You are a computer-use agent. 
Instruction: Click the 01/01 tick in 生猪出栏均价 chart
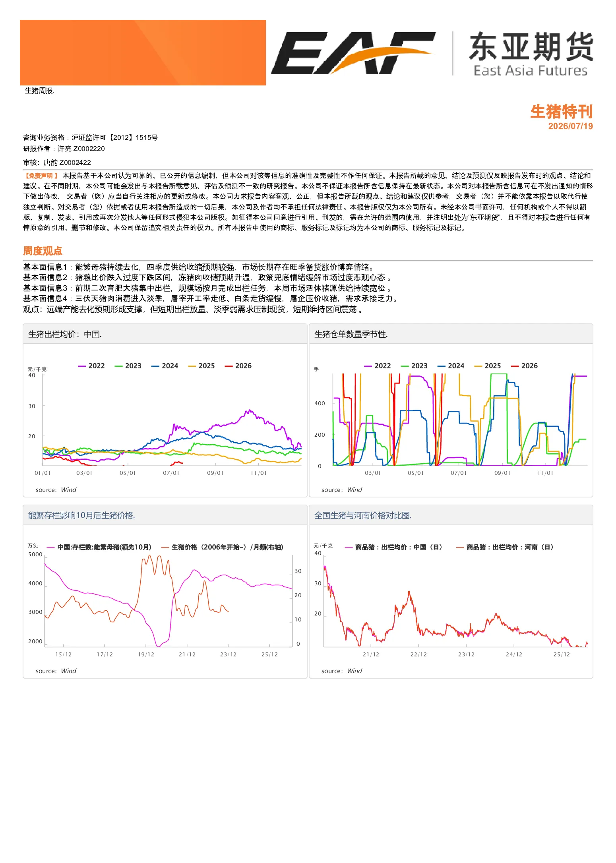tap(43, 473)
